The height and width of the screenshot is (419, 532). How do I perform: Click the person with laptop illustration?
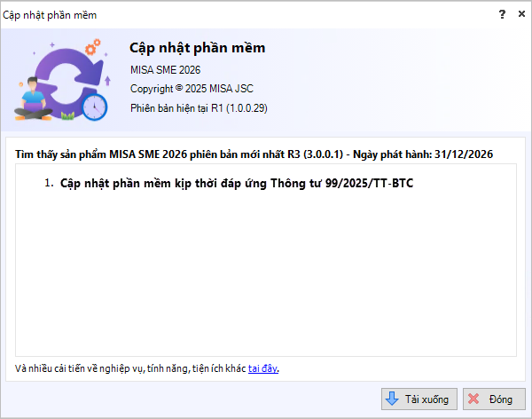[x=34, y=99]
